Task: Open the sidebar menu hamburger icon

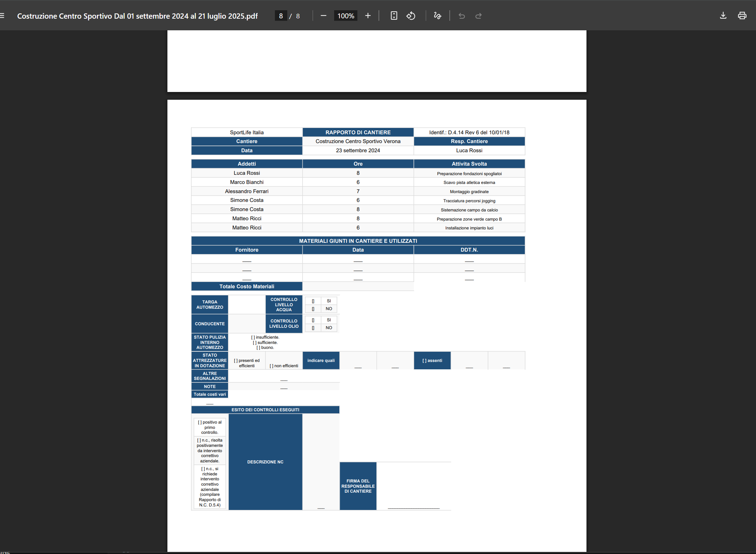Action: (2, 16)
